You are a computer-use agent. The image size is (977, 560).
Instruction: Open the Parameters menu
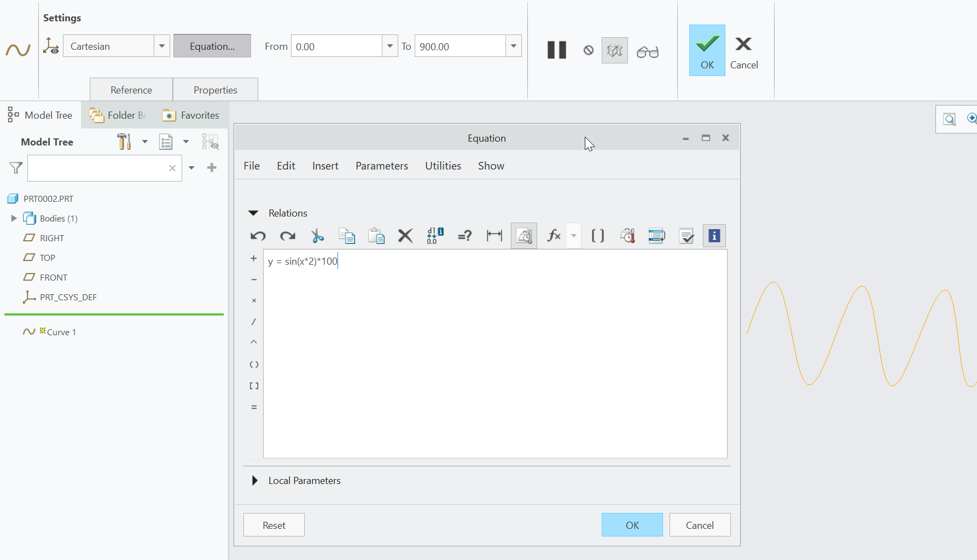(x=381, y=166)
